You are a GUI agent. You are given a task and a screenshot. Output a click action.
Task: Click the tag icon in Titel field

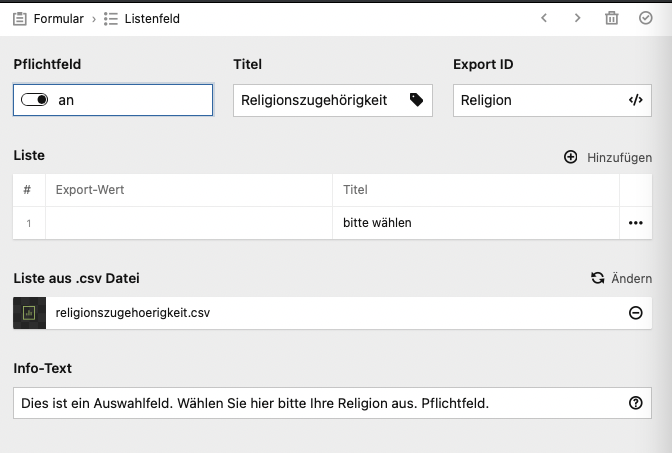(x=416, y=100)
